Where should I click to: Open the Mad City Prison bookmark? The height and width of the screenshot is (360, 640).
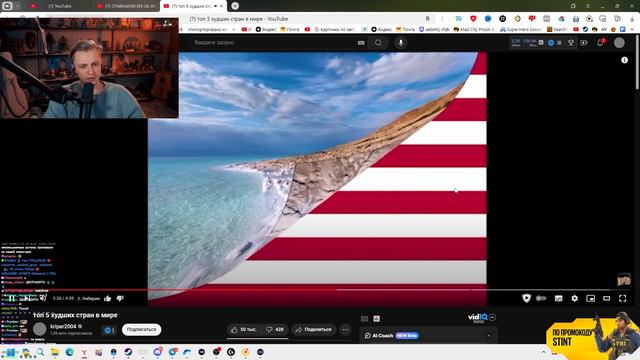(474, 29)
